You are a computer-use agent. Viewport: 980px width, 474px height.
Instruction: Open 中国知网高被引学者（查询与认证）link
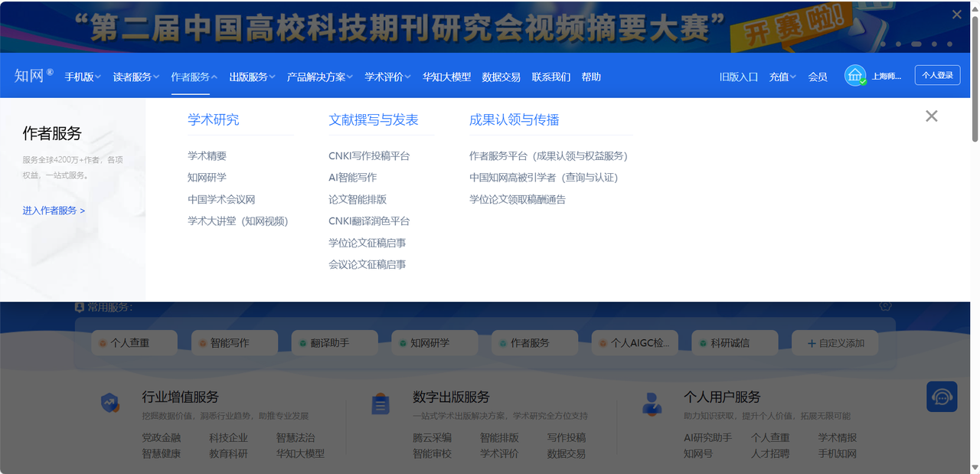click(x=544, y=177)
